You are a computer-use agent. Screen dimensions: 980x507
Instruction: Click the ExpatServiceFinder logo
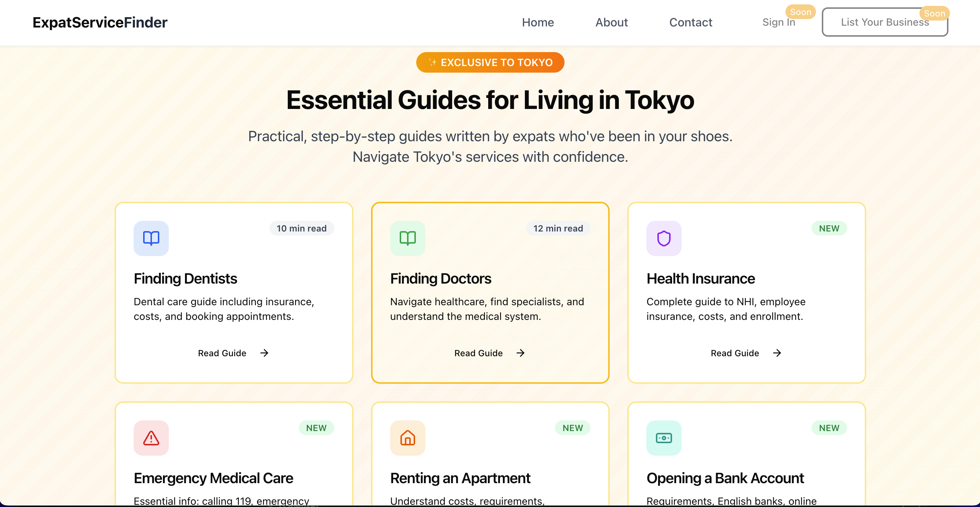click(x=100, y=22)
